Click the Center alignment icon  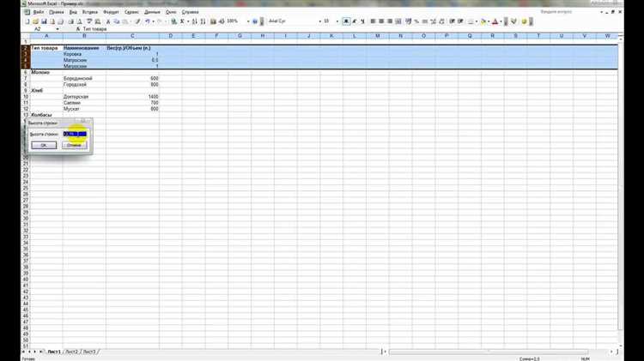pyautogui.click(x=381, y=21)
